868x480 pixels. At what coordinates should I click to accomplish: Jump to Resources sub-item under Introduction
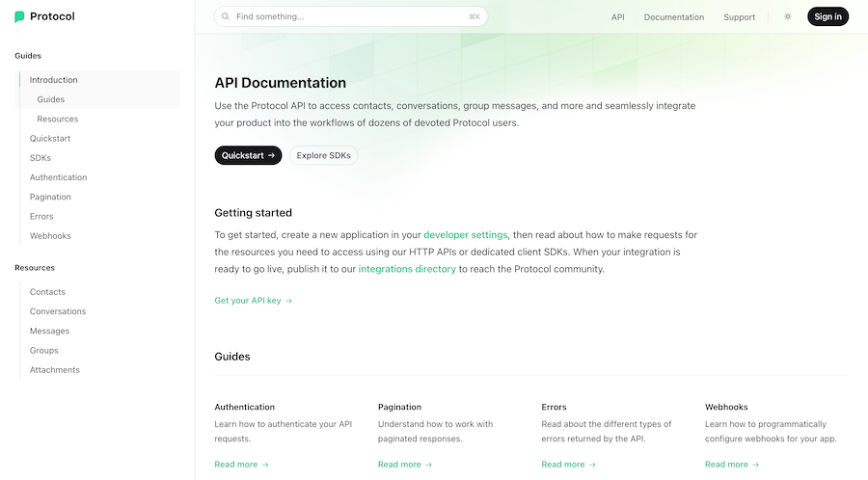point(58,119)
